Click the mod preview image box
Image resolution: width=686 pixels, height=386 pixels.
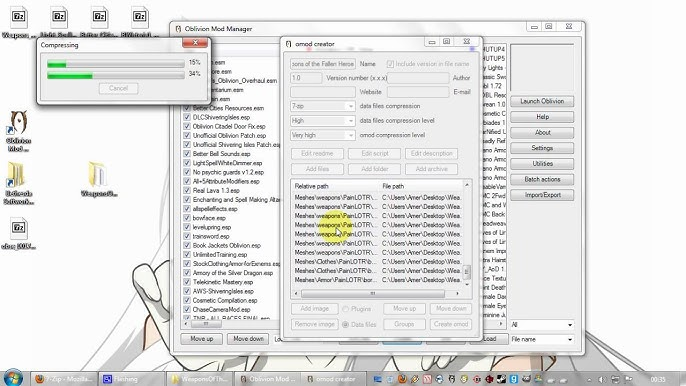(x=542, y=68)
